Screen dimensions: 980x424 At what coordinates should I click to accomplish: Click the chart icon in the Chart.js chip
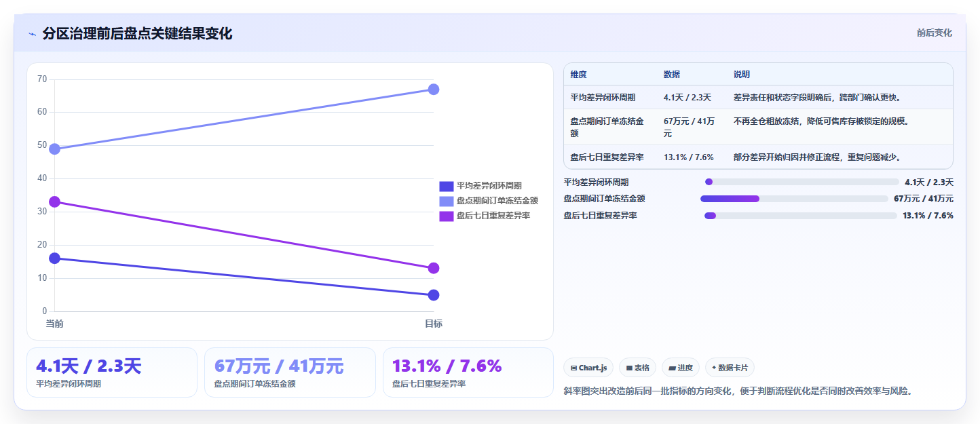tap(574, 368)
